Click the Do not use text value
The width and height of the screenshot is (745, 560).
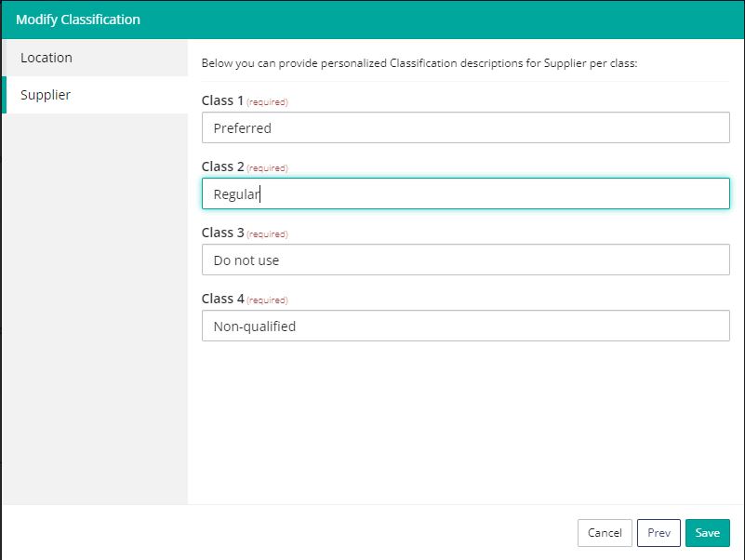(x=244, y=260)
